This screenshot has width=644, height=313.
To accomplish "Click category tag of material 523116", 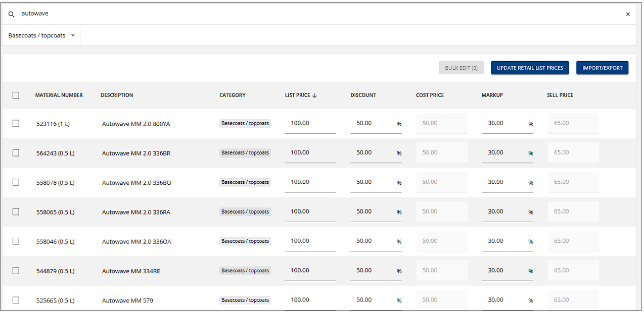I will pyautogui.click(x=245, y=123).
